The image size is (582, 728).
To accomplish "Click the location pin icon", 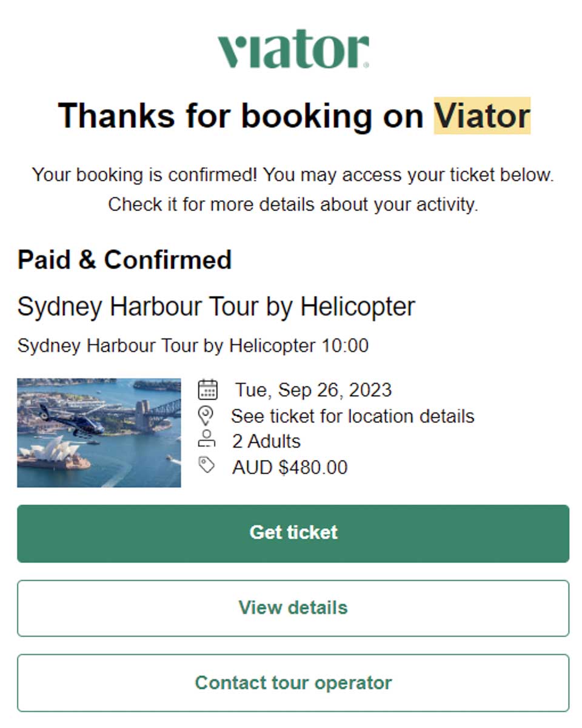I will point(207,416).
